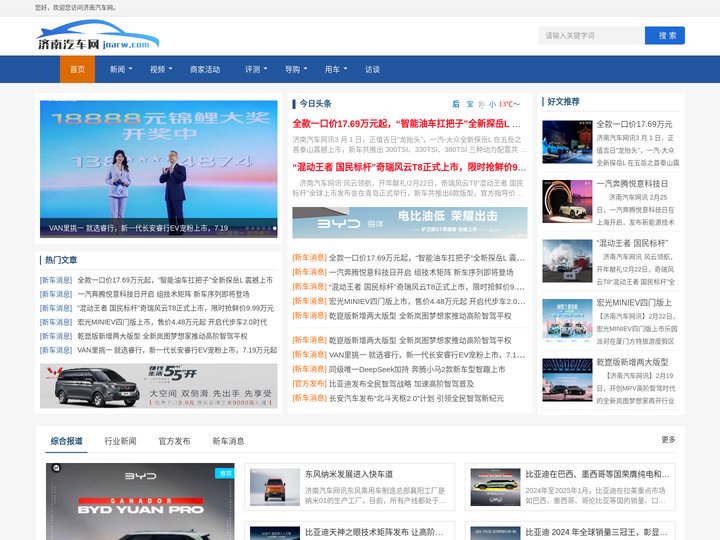Click the keyword search input field
Image resolution: width=720 pixels, height=540 pixels.
(591, 35)
